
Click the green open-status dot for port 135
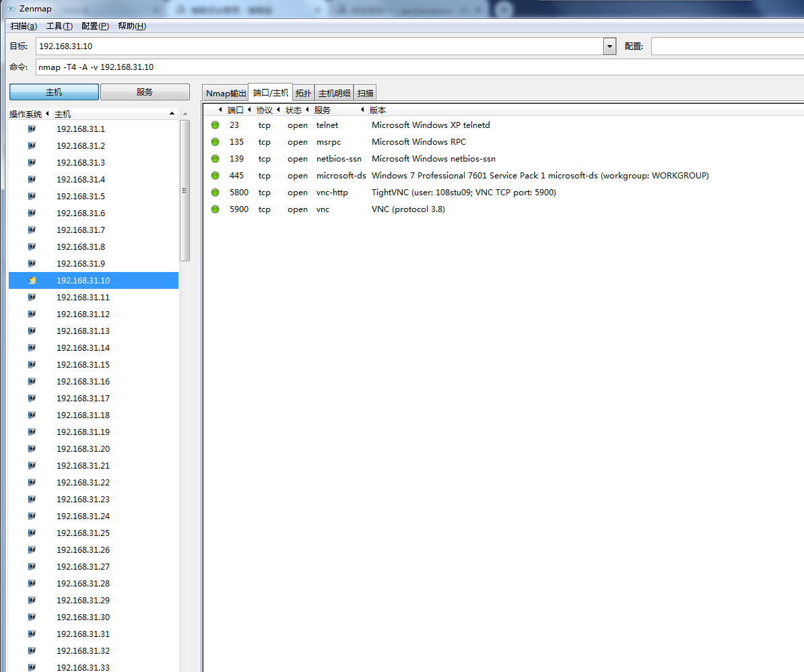[x=215, y=142]
